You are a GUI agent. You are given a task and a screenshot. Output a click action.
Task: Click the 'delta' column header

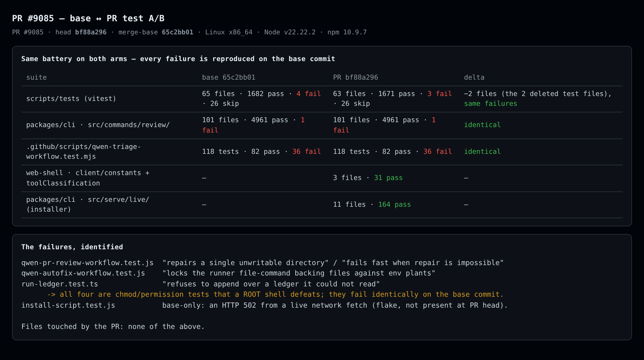pyautogui.click(x=474, y=77)
